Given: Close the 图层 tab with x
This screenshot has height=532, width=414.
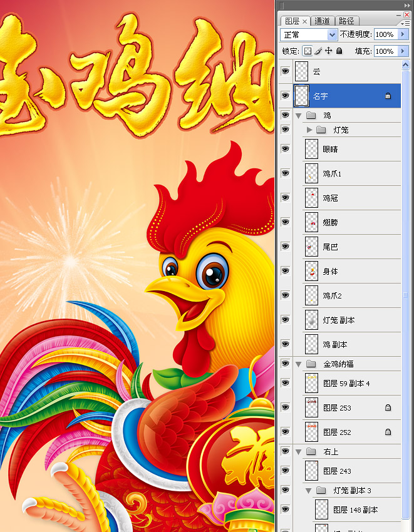Looking at the screenshot, I should click(304, 21).
